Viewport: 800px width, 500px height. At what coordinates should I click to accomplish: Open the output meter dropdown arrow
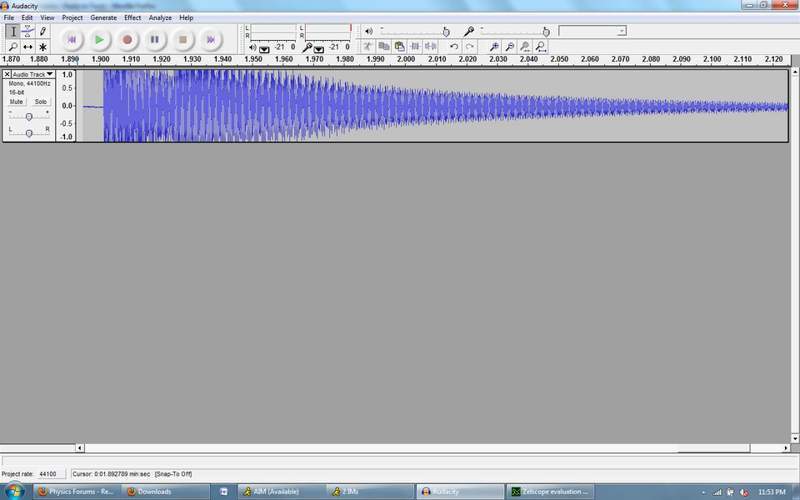pos(264,49)
